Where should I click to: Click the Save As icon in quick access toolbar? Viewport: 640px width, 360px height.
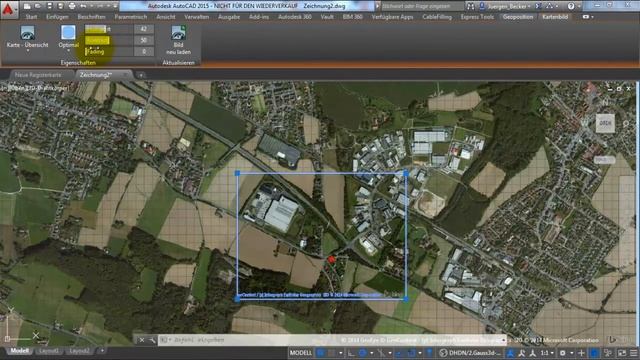(x=60, y=6)
